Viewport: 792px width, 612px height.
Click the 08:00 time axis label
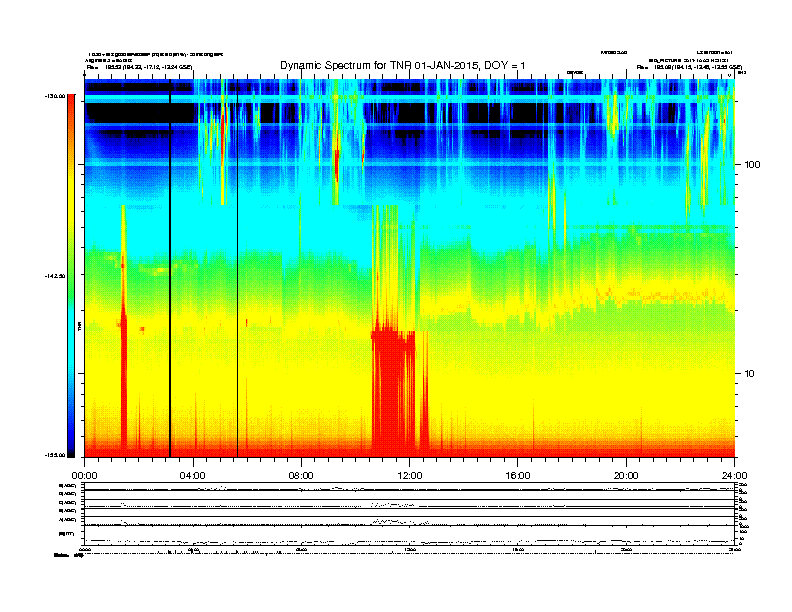click(302, 476)
